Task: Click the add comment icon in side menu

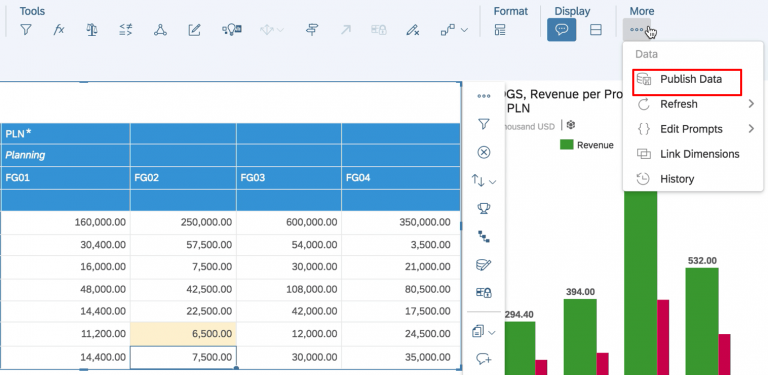Action: coord(484,359)
